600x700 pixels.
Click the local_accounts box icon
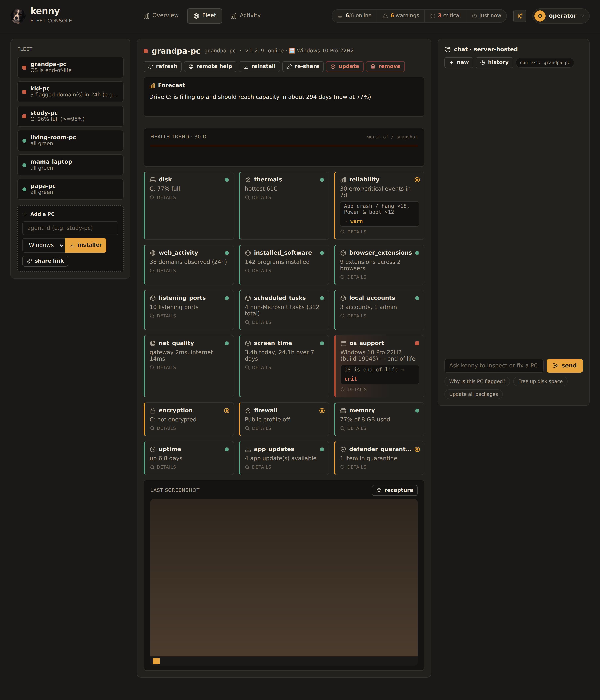coord(343,298)
